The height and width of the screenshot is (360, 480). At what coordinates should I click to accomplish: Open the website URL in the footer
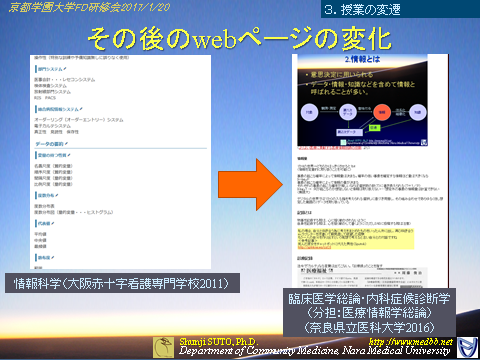[411, 342]
